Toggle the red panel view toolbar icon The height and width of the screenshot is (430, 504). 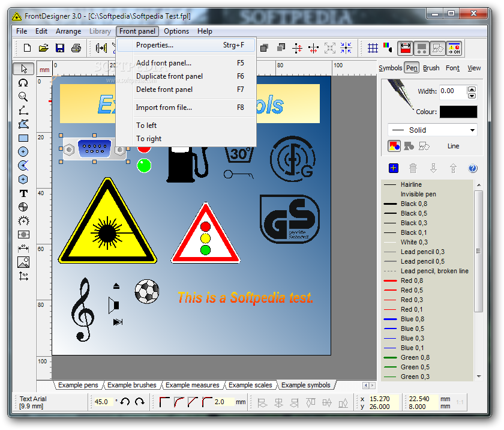406,48
